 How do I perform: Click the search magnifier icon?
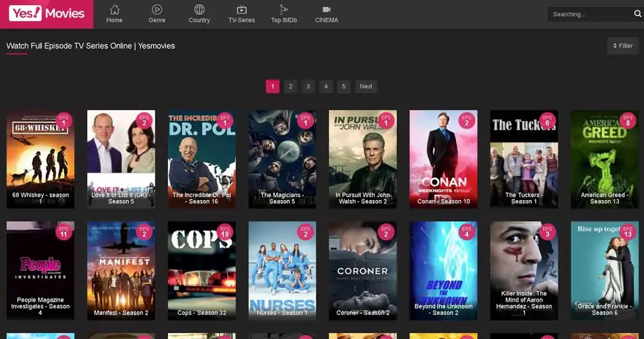[x=637, y=14]
